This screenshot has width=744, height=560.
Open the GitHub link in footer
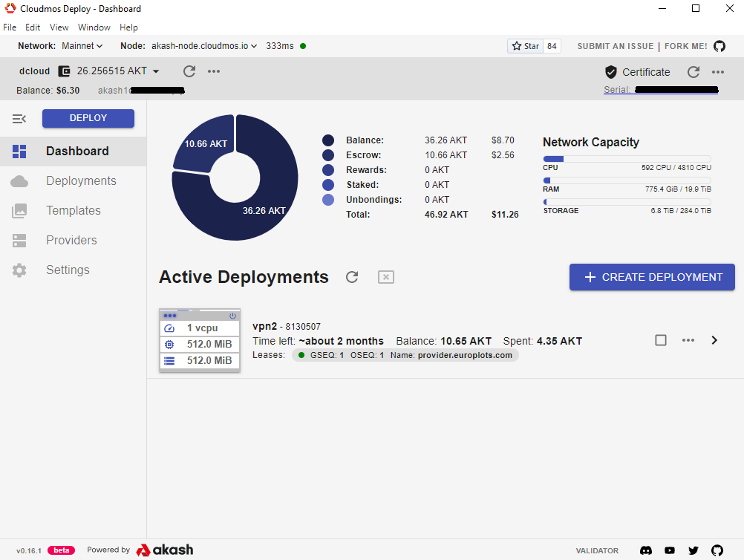click(717, 550)
